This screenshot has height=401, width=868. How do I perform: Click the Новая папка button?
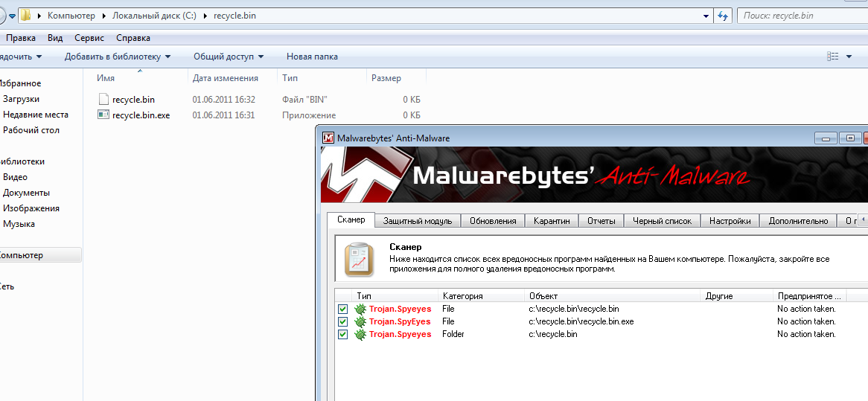click(312, 57)
